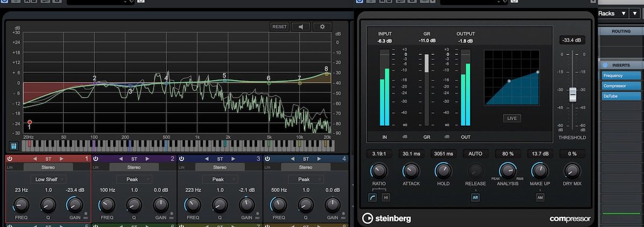Click band 1 FREQ knob

point(21,204)
